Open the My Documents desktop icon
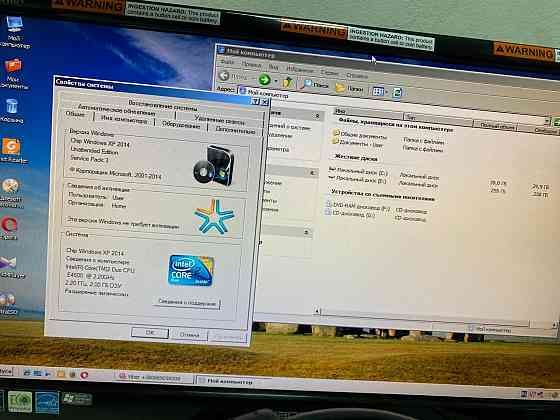This screenshot has height=420, width=560. click(14, 74)
